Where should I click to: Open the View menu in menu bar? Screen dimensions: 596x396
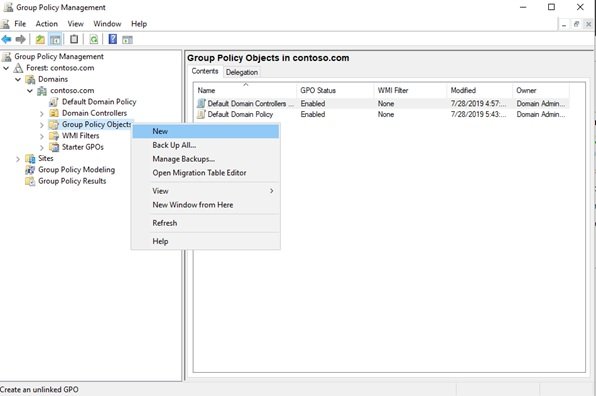pyautogui.click(x=76, y=24)
